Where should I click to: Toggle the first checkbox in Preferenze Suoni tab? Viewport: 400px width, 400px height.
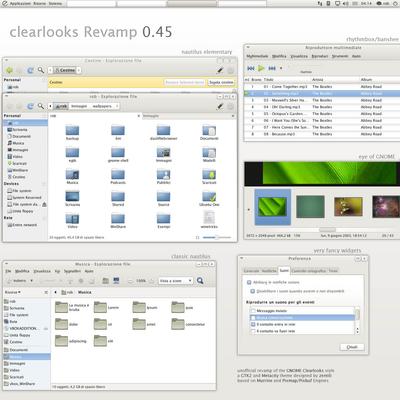point(249,282)
